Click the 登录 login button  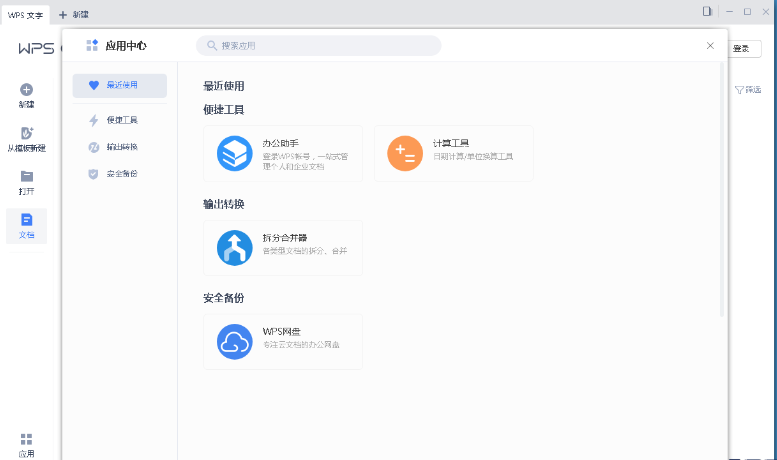(x=744, y=49)
